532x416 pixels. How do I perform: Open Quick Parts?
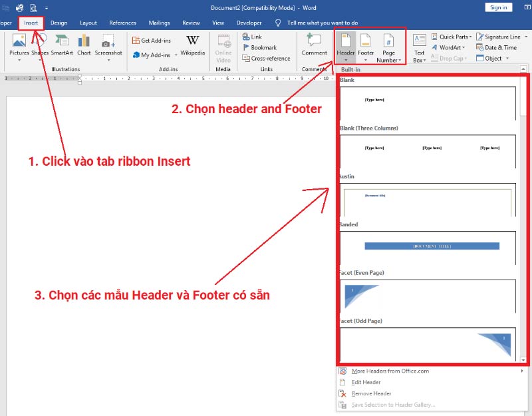pyautogui.click(x=452, y=37)
